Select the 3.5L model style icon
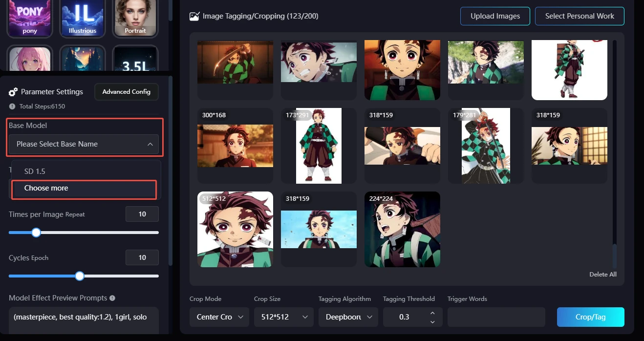 coord(135,60)
